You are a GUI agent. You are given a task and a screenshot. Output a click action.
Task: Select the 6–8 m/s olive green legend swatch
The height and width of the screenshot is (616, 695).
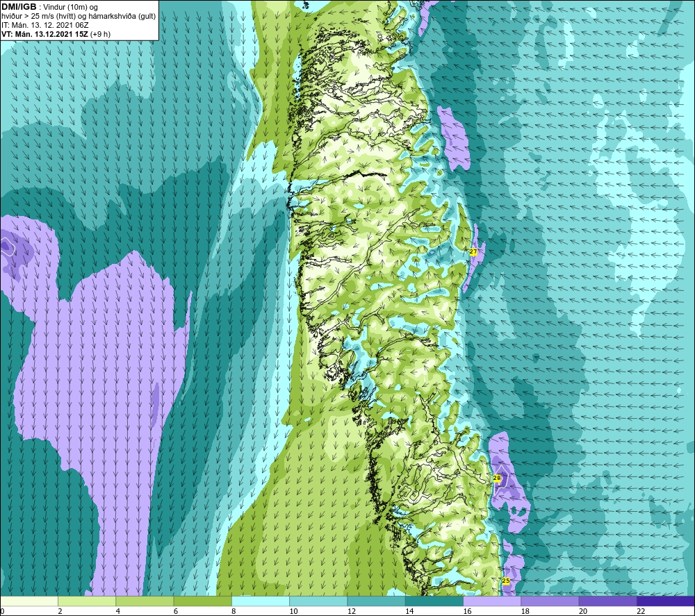coord(202,601)
